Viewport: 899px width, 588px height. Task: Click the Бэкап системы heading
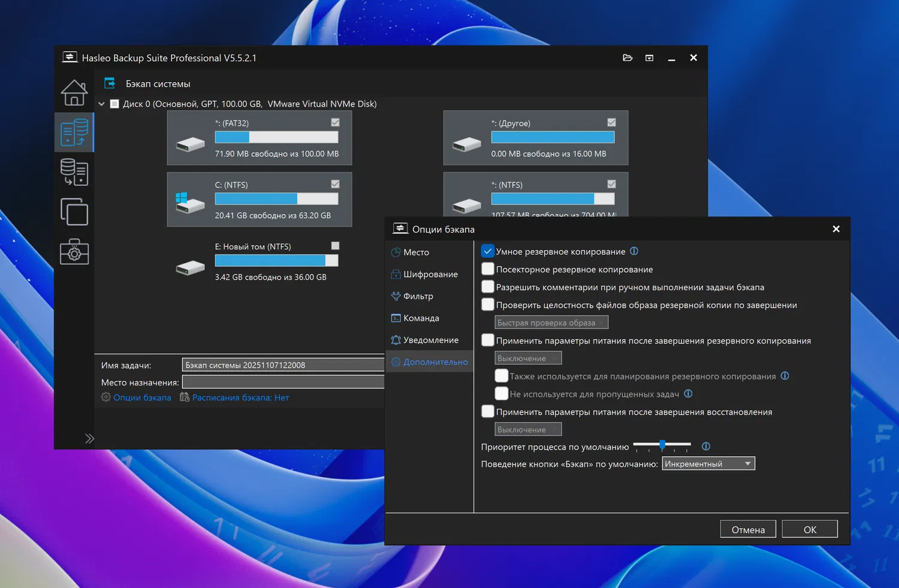coord(158,84)
